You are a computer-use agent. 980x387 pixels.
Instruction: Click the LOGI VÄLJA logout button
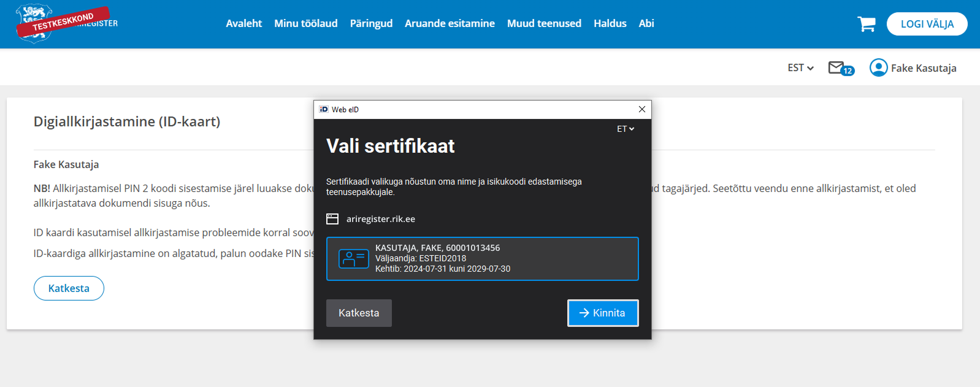[927, 24]
